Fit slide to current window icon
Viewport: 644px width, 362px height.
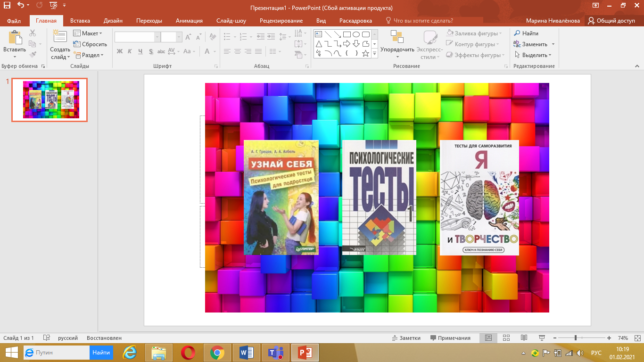pos(637,338)
